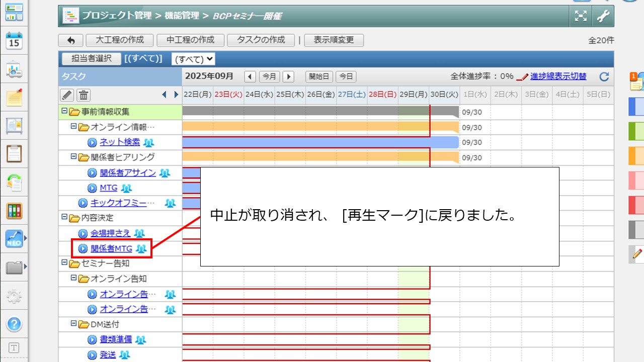644x362 pixels.
Task: Select the blue color swatch on right
Action: pyautogui.click(x=636, y=107)
